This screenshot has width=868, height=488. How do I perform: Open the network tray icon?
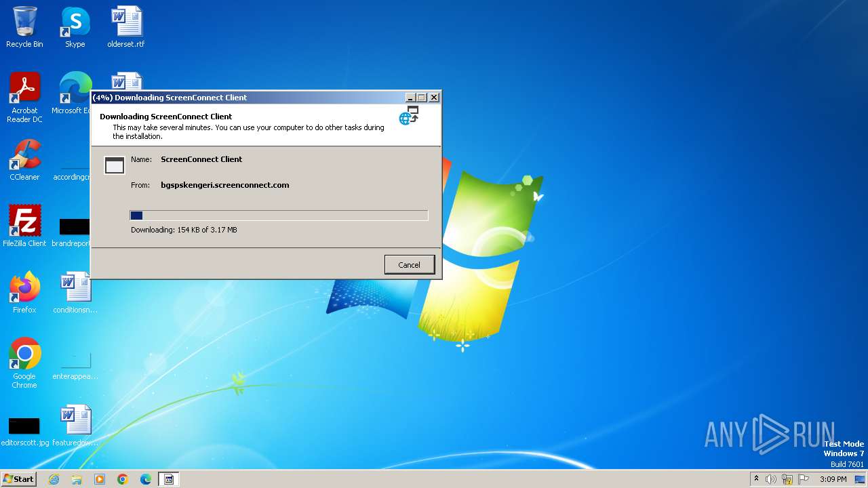click(x=787, y=479)
